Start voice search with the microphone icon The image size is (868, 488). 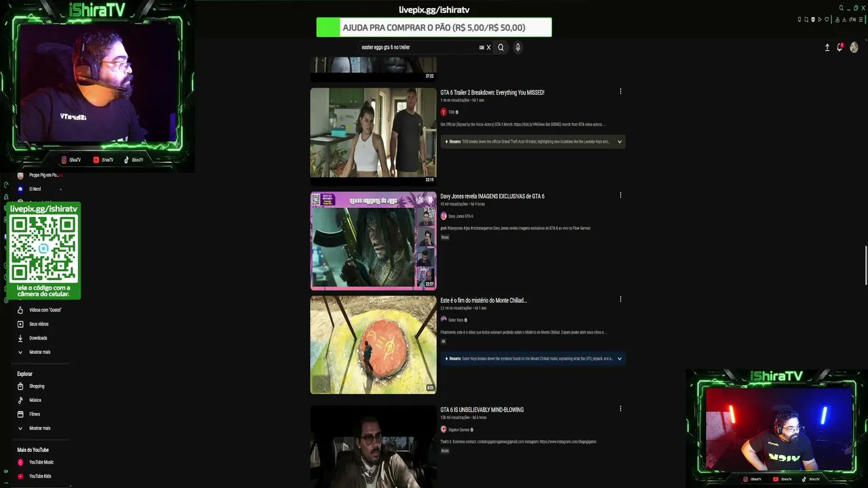(517, 47)
